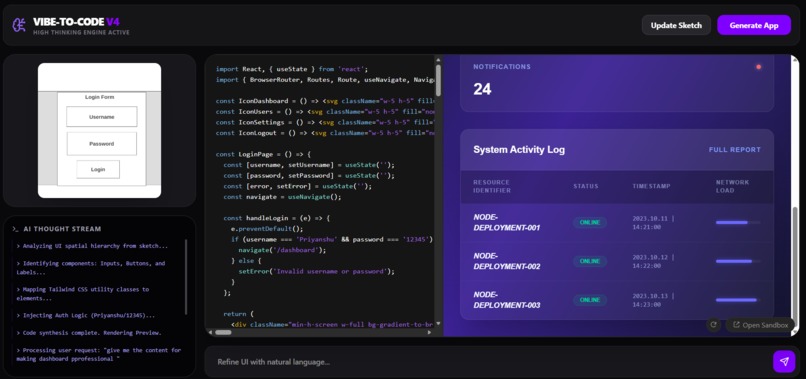Click the STATUS column header

click(x=586, y=186)
